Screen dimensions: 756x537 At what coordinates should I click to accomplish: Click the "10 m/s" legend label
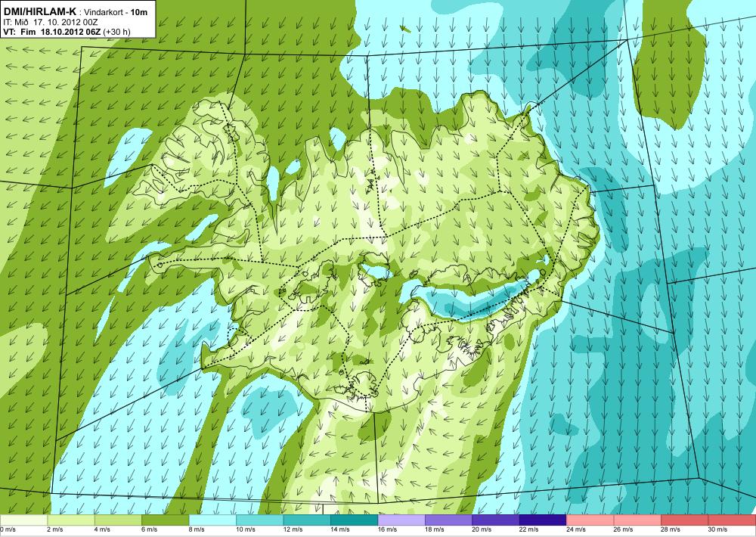246,529
